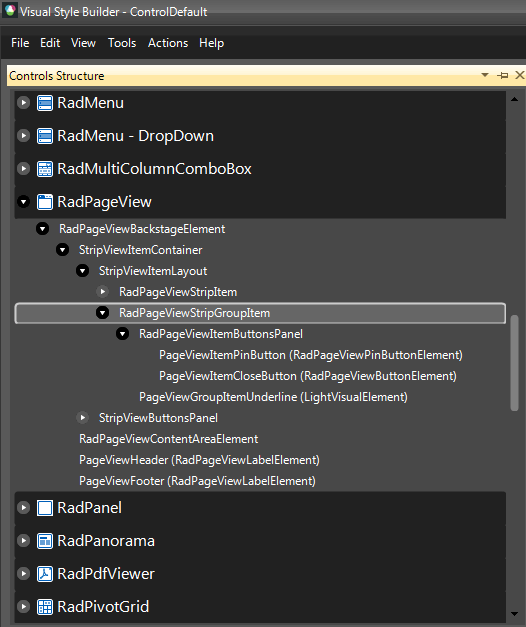526x627 pixels.
Task: Click the RadMultiColumnComboBox control icon
Action: click(x=45, y=169)
